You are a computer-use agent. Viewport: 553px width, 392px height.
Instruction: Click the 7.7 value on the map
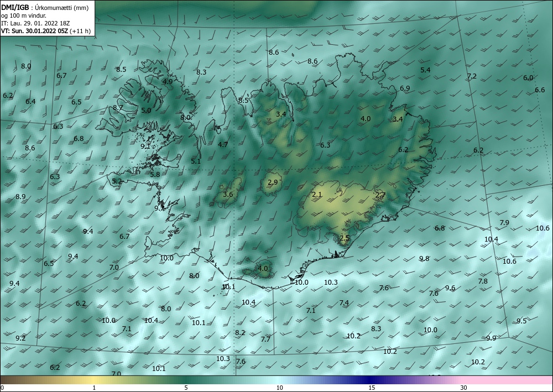pos(265,339)
